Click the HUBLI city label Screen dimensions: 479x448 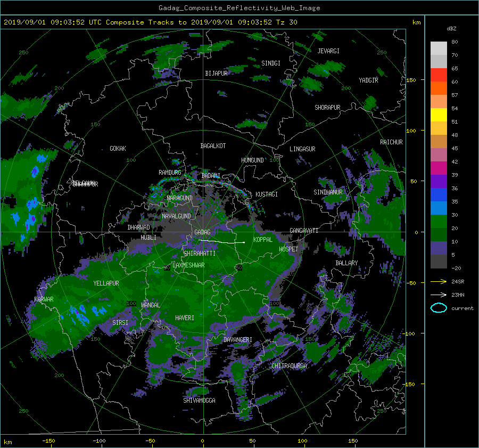tap(148, 238)
